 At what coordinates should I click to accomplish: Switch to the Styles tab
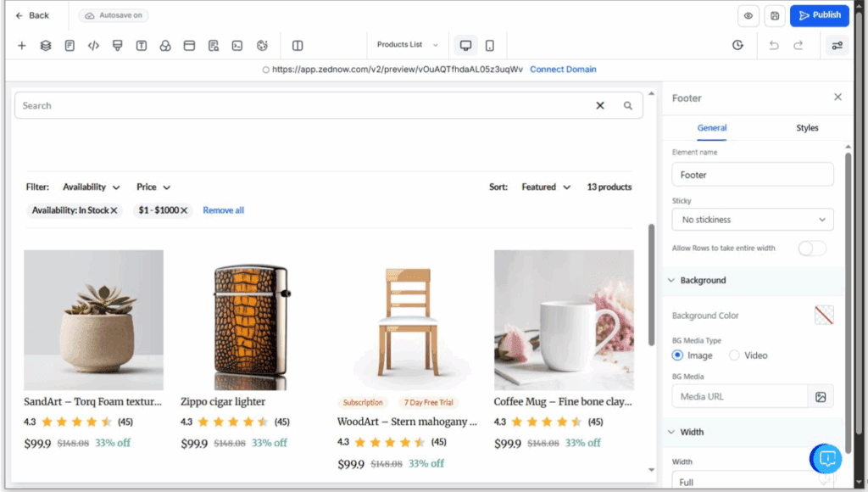pyautogui.click(x=807, y=128)
